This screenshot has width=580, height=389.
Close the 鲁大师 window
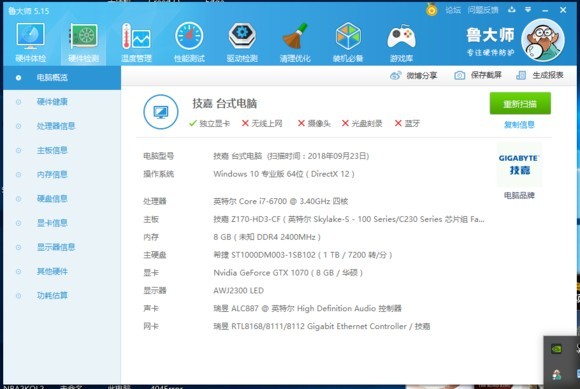coord(563,10)
